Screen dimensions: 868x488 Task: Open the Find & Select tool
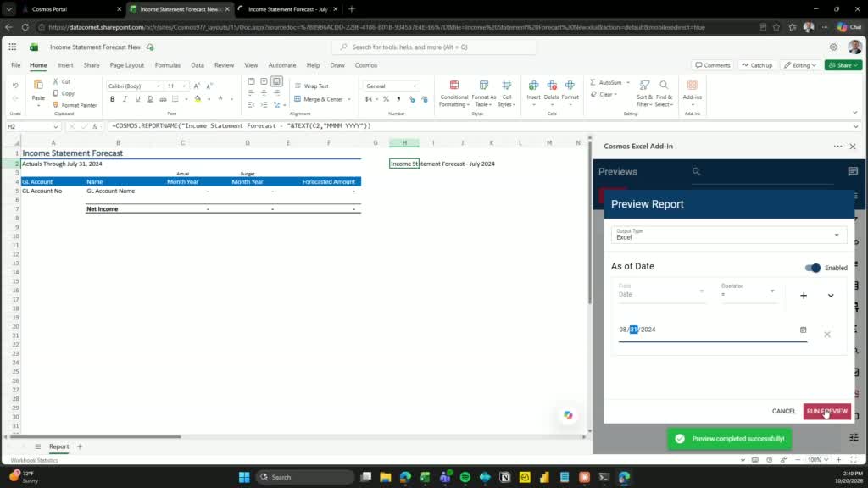pyautogui.click(x=664, y=93)
